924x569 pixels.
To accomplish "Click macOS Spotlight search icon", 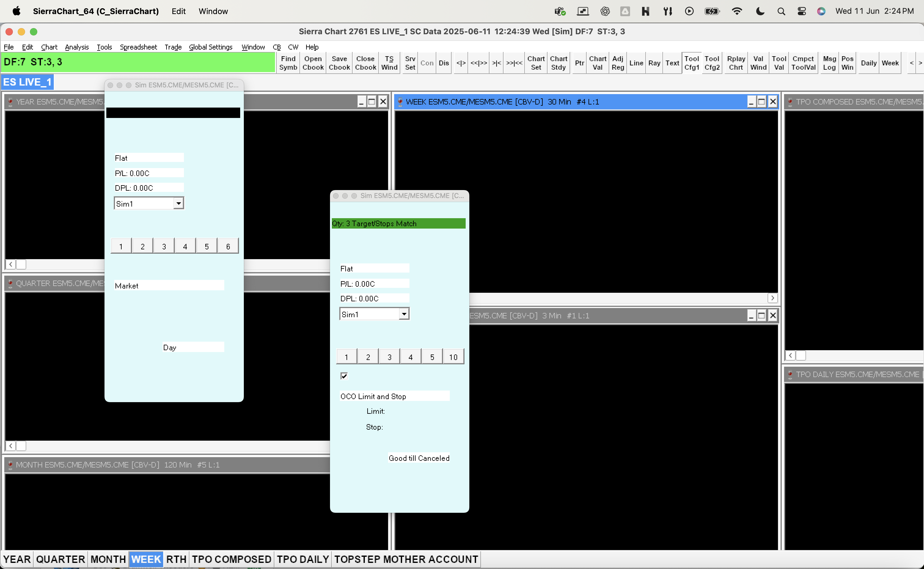I will click(781, 11).
